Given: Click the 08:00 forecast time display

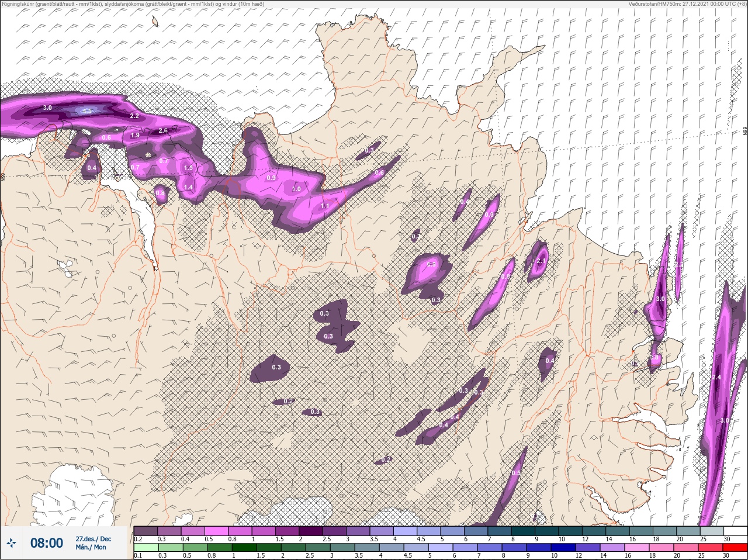Looking at the screenshot, I should [x=47, y=543].
